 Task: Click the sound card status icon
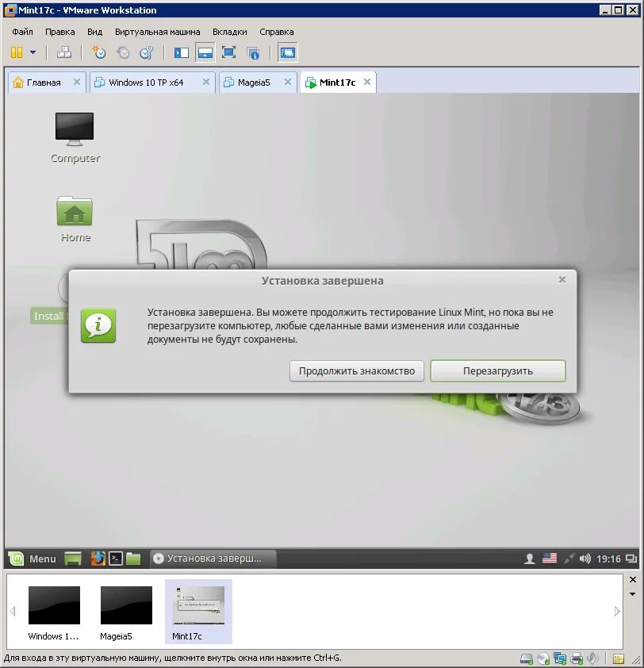[x=592, y=658]
